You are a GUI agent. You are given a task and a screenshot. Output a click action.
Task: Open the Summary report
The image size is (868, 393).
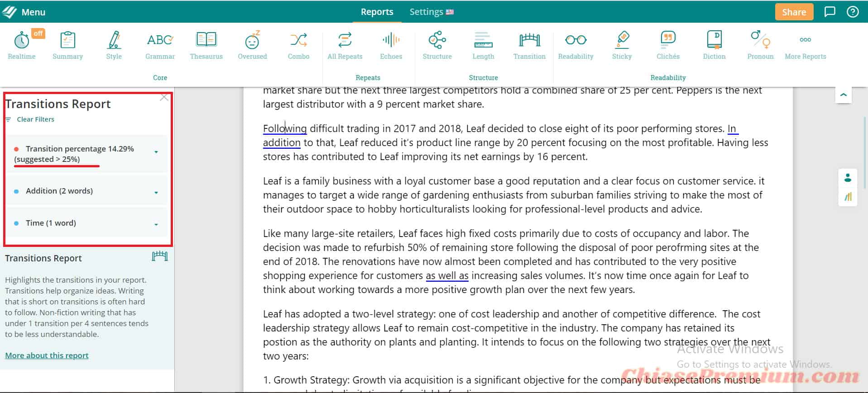click(x=67, y=45)
